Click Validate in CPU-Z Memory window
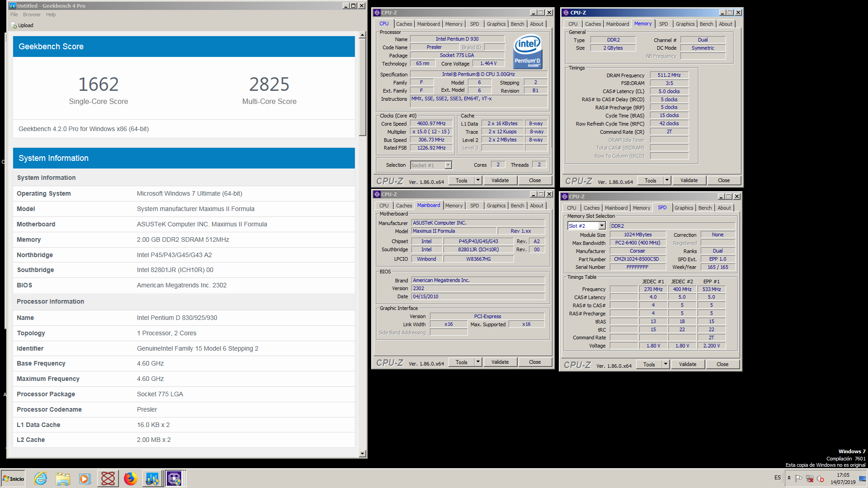Image resolution: width=868 pixels, height=488 pixels. click(689, 180)
